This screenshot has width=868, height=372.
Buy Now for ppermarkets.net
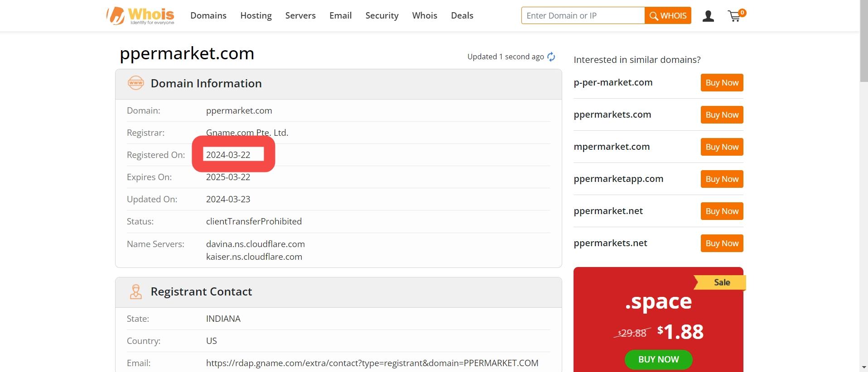tap(722, 243)
